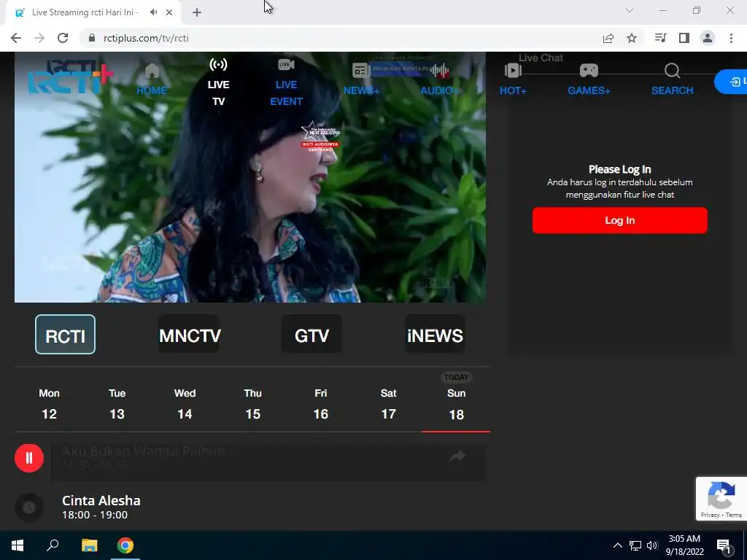
Task: Show schedule for Mon 12
Action: coord(49,404)
